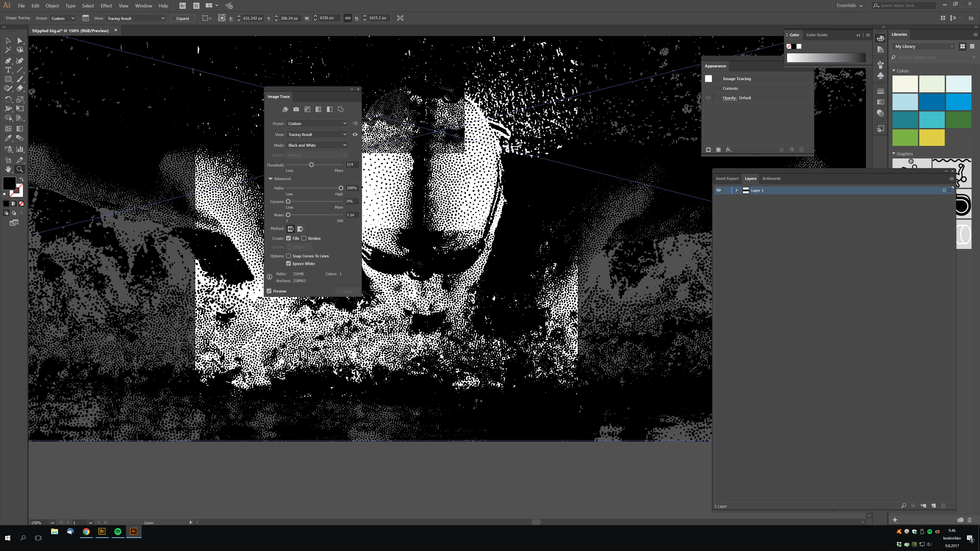Select the Zoom tool in toolbar
980x551 pixels.
click(x=20, y=170)
